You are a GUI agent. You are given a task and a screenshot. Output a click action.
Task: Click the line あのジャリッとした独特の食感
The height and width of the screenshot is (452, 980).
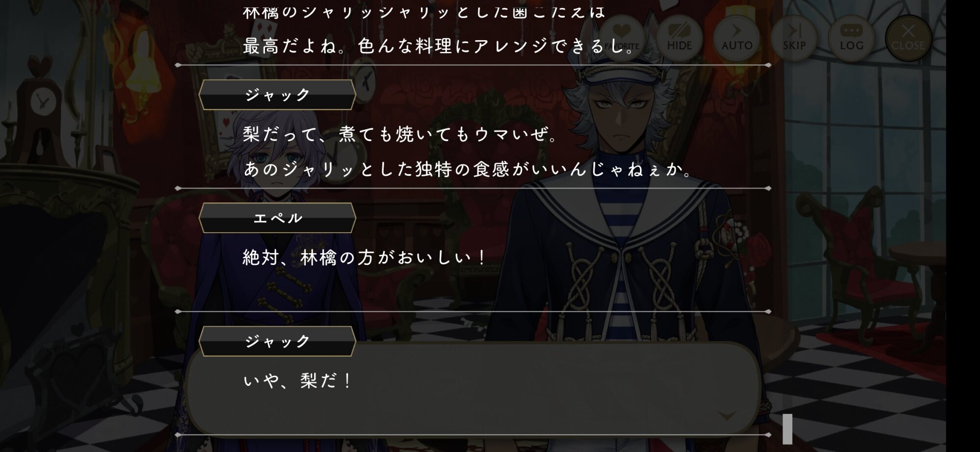tap(468, 169)
